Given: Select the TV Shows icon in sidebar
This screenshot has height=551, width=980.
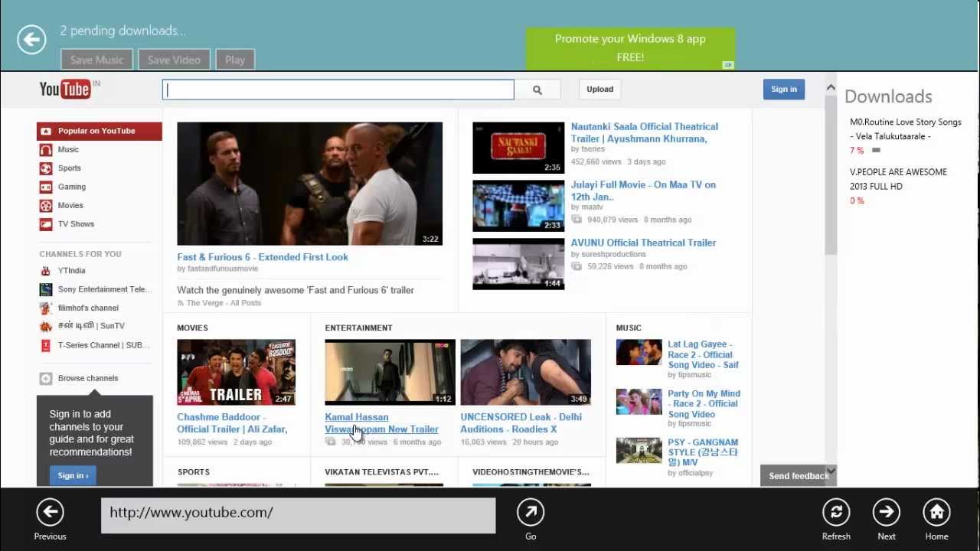Looking at the screenshot, I should (x=46, y=224).
